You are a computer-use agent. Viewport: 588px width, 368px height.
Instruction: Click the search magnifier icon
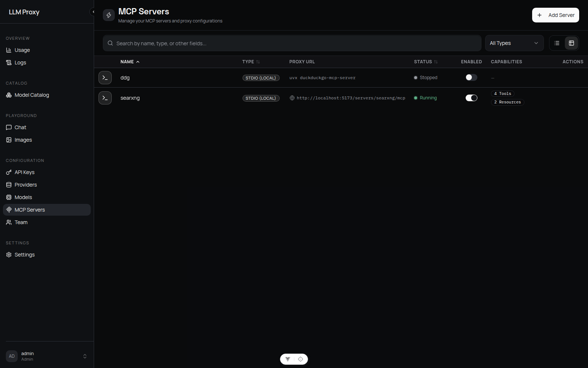click(110, 43)
